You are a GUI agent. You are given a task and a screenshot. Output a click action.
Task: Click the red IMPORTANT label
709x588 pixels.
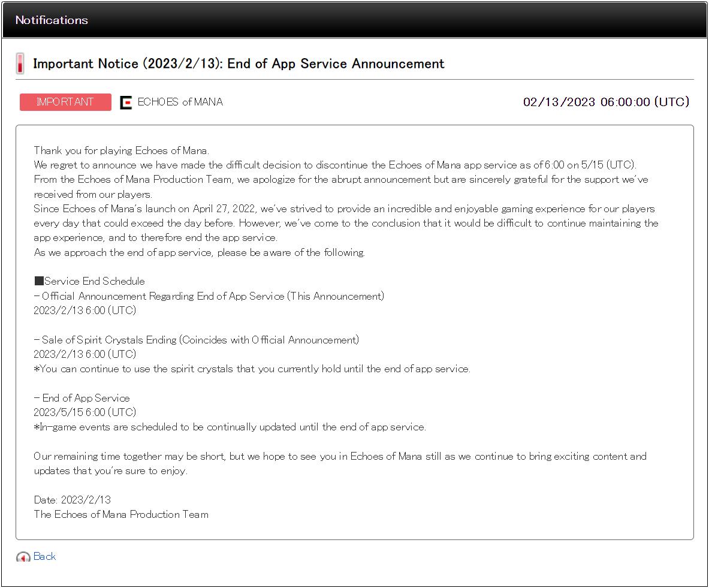(x=65, y=102)
